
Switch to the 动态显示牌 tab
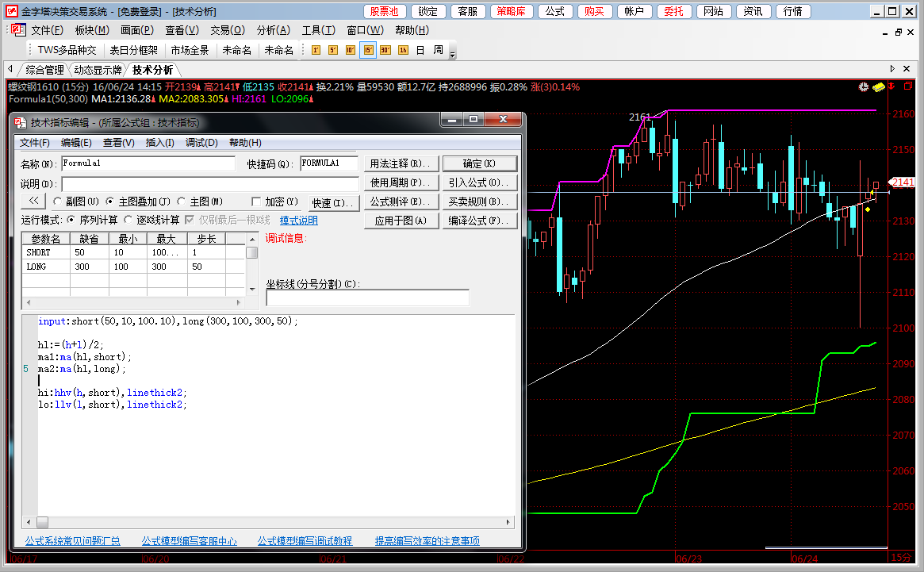point(98,70)
